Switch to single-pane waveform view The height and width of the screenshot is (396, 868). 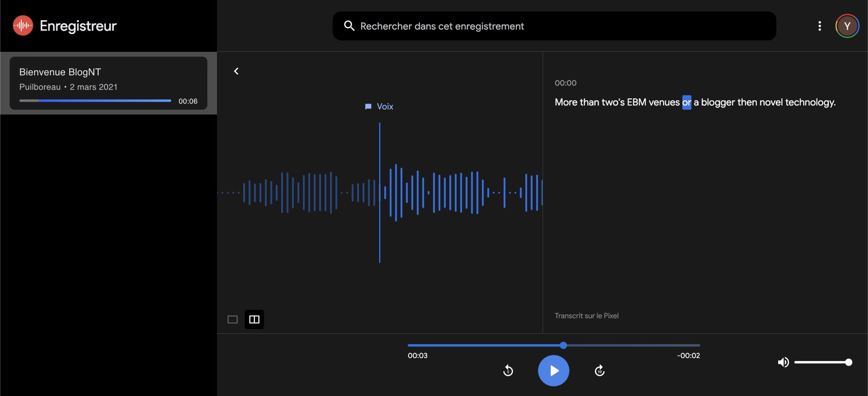(x=233, y=319)
